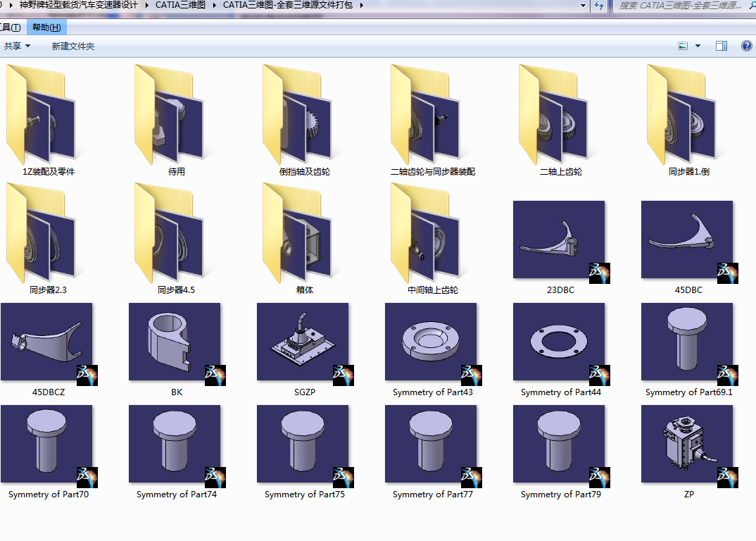This screenshot has height=541, width=756.
Task: Click the 45DBCZ file name label
Action: click(48, 392)
